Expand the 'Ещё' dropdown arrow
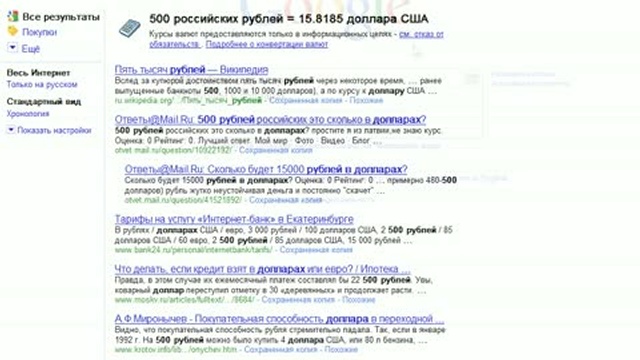Image resolution: width=640 pixels, height=360 pixels. [12, 48]
